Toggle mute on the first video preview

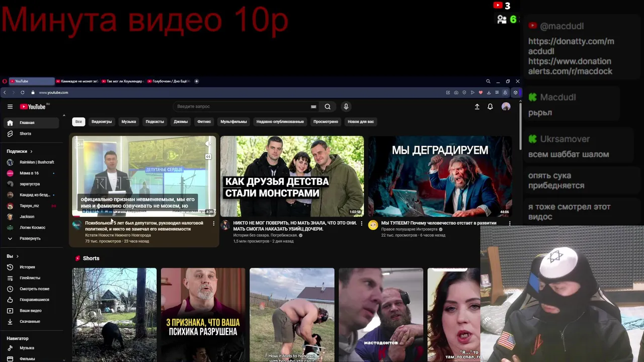[208, 144]
